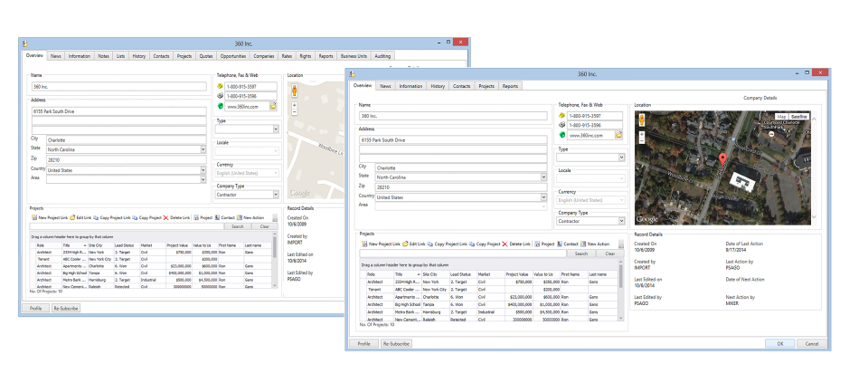Image resolution: width=868 pixels, height=373 pixels.
Task: Click Re-Subscribe button in front window
Action: point(396,344)
